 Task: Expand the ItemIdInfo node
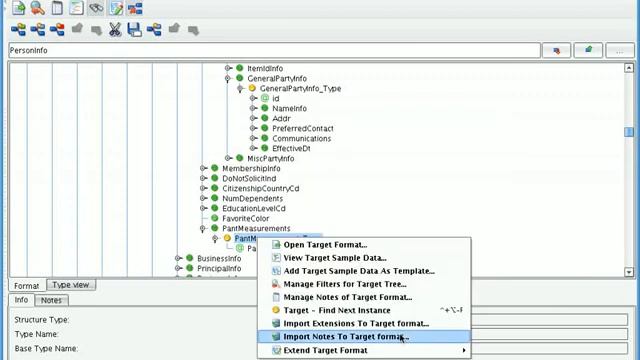(228, 68)
